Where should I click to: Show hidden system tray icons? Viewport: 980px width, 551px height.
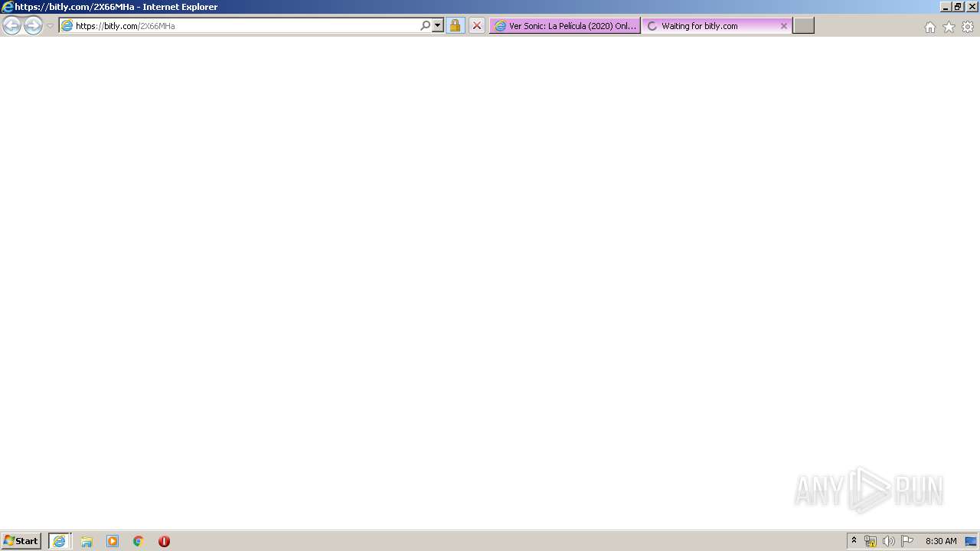click(x=854, y=541)
